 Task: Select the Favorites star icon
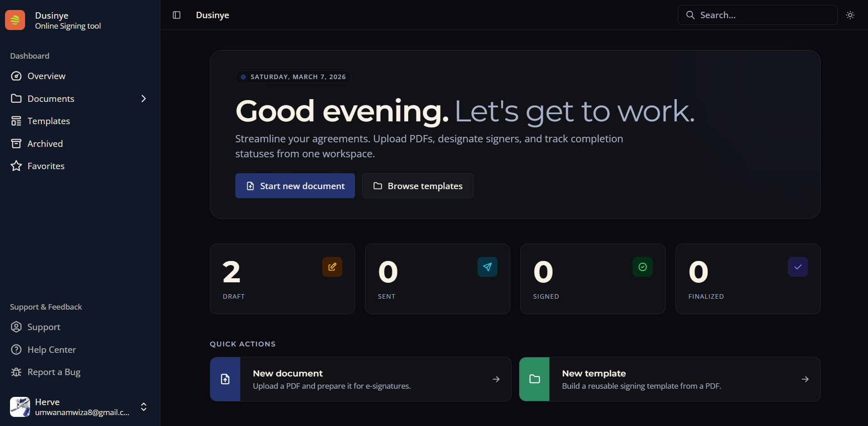16,165
